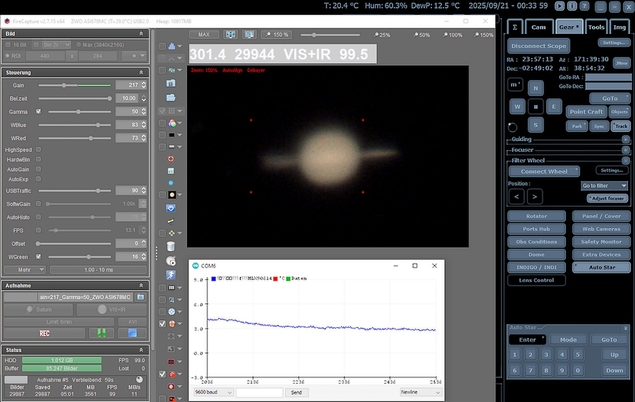Open the Com tab
Image resolution: width=635 pixels, height=402 pixels.
[539, 28]
